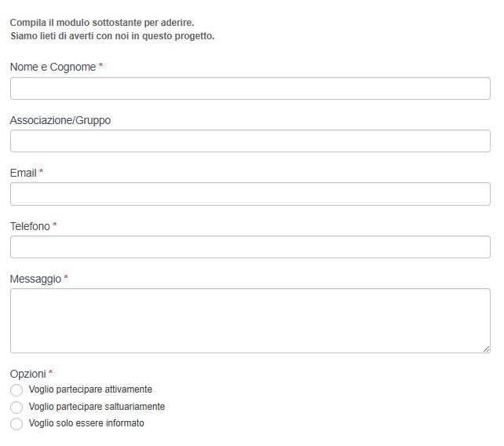504x446 pixels.
Task: Click the 'Voglio solo essere informato' option text
Action: pos(86,423)
